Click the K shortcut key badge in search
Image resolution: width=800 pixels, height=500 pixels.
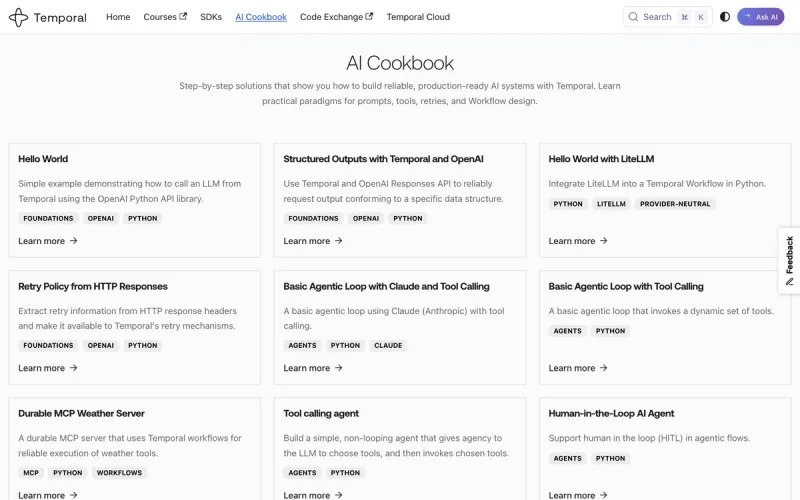[x=701, y=17]
